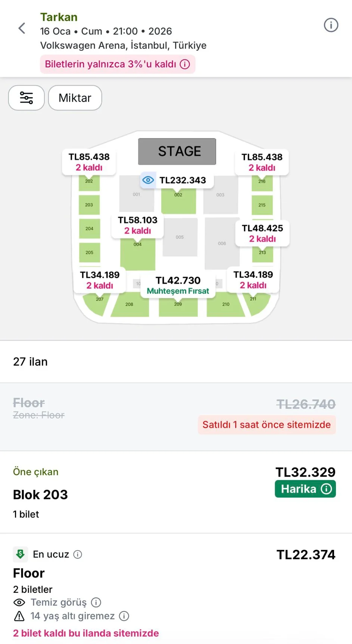Tap info icon beside Temiz görüş

tap(96, 602)
